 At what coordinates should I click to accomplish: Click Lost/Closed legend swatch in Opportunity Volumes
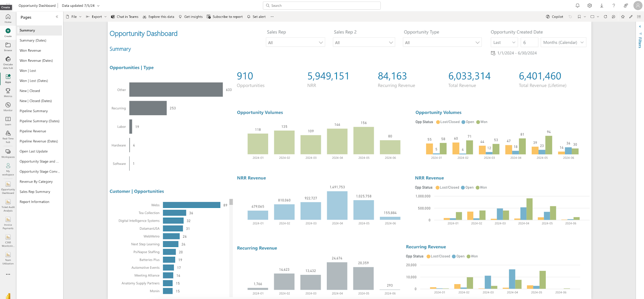click(438, 122)
